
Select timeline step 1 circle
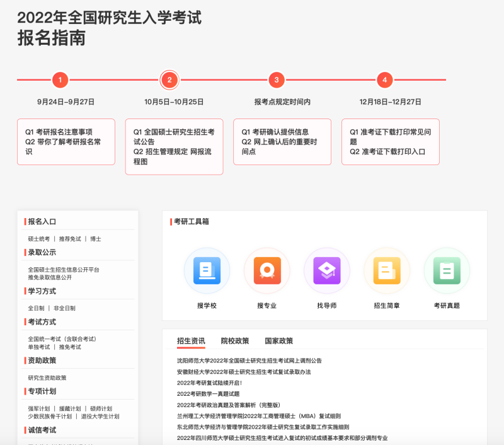[60, 80]
